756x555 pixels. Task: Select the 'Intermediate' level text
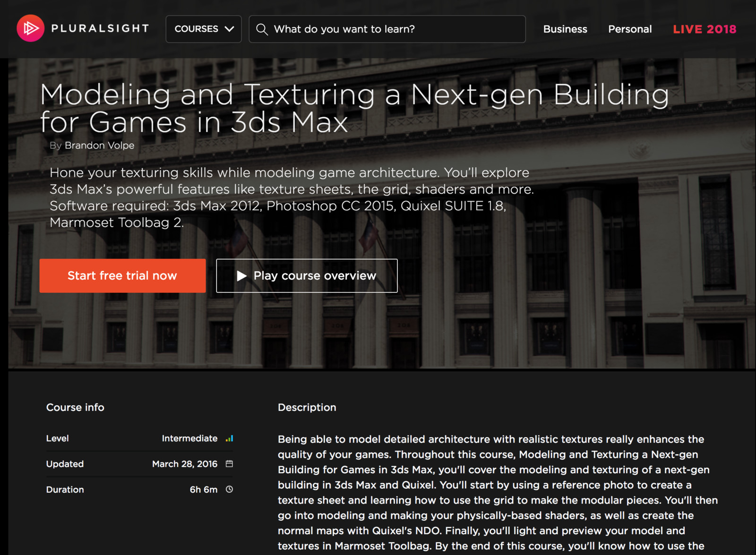(189, 438)
